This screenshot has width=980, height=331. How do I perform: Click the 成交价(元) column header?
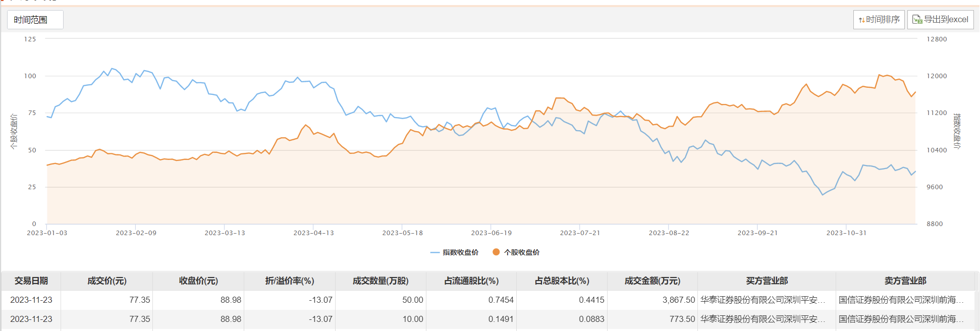pos(107,281)
